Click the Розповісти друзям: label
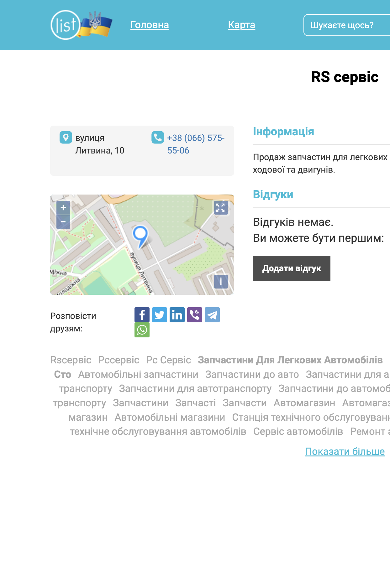Screen dimensions: 390x588 [73, 322]
